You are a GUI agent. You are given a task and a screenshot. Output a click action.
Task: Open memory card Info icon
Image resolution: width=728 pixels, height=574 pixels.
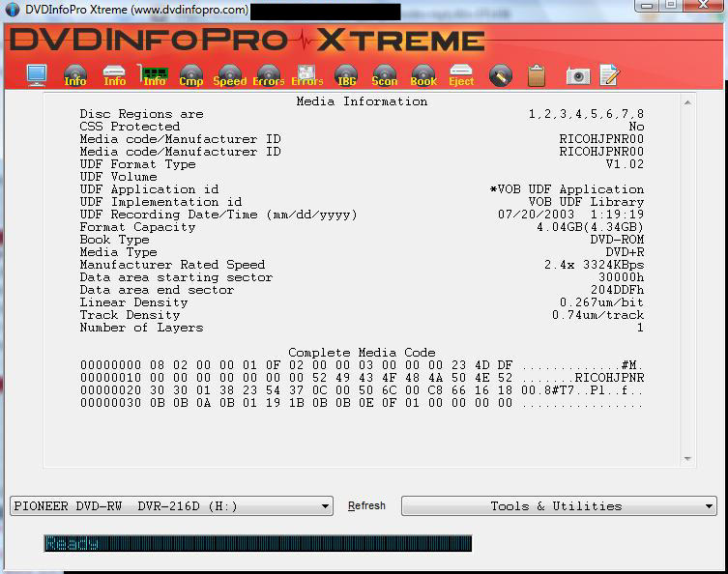(154, 75)
